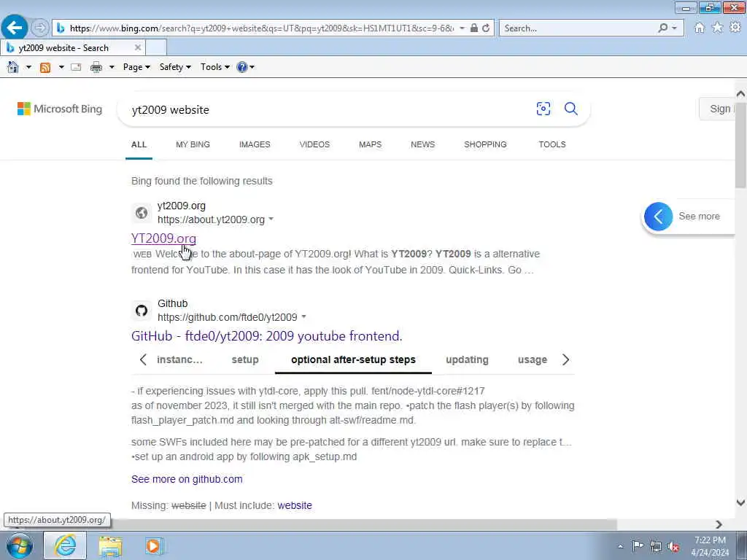Open the Safety menu
This screenshot has width=747, height=560.
(x=175, y=67)
